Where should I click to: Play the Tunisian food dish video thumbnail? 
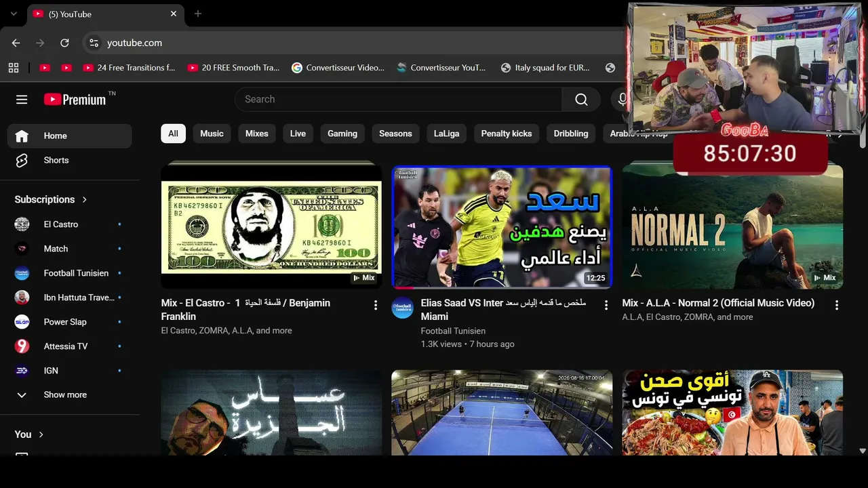tap(732, 412)
